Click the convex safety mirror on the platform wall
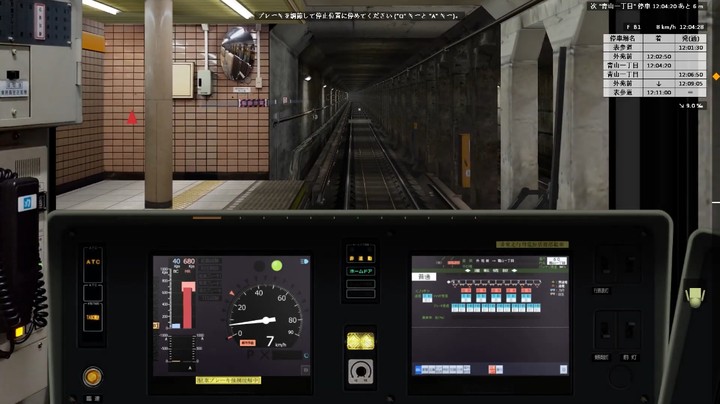This screenshot has width=720, height=404. (x=237, y=54)
